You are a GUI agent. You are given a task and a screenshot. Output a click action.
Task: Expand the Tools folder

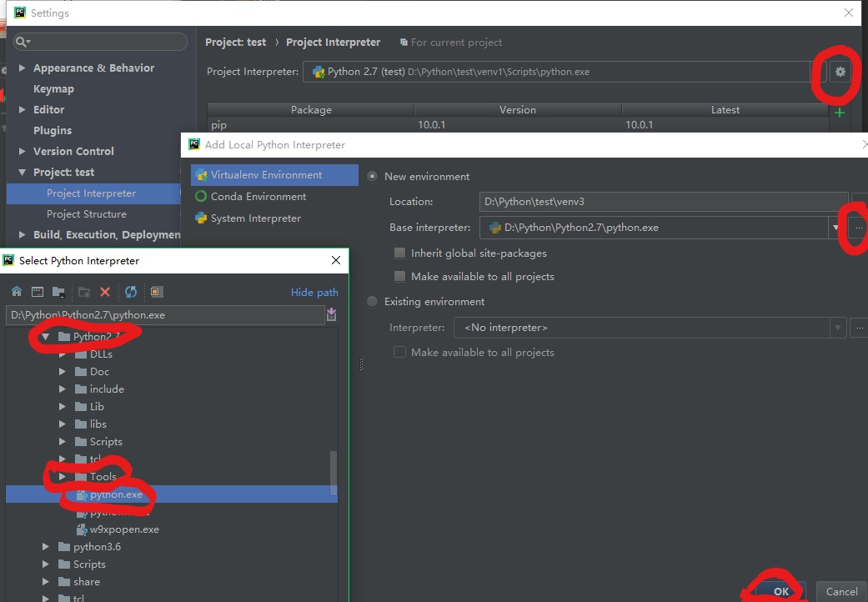(62, 476)
